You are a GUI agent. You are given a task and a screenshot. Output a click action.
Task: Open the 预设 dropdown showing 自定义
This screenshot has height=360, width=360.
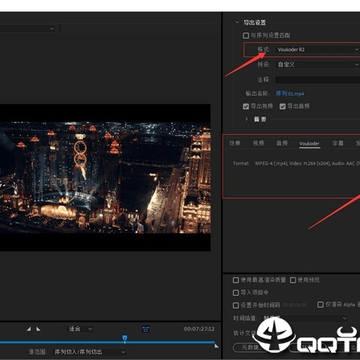[x=318, y=65]
